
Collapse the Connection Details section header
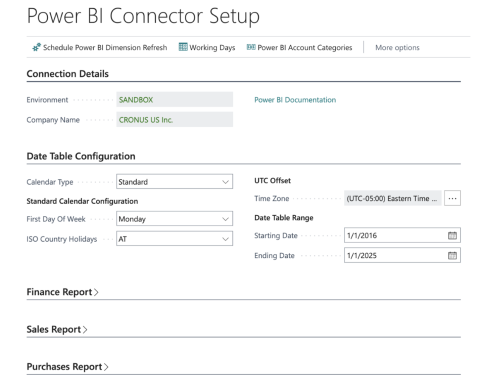pos(68,74)
